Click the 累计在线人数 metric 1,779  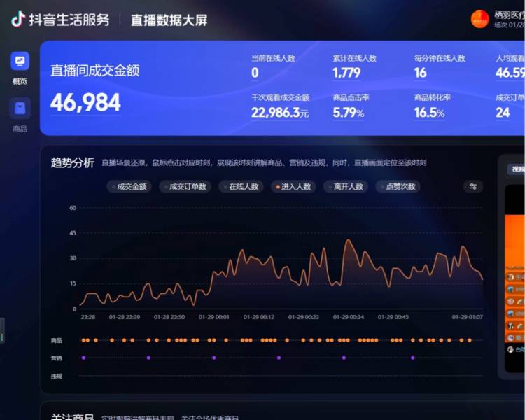[346, 73]
